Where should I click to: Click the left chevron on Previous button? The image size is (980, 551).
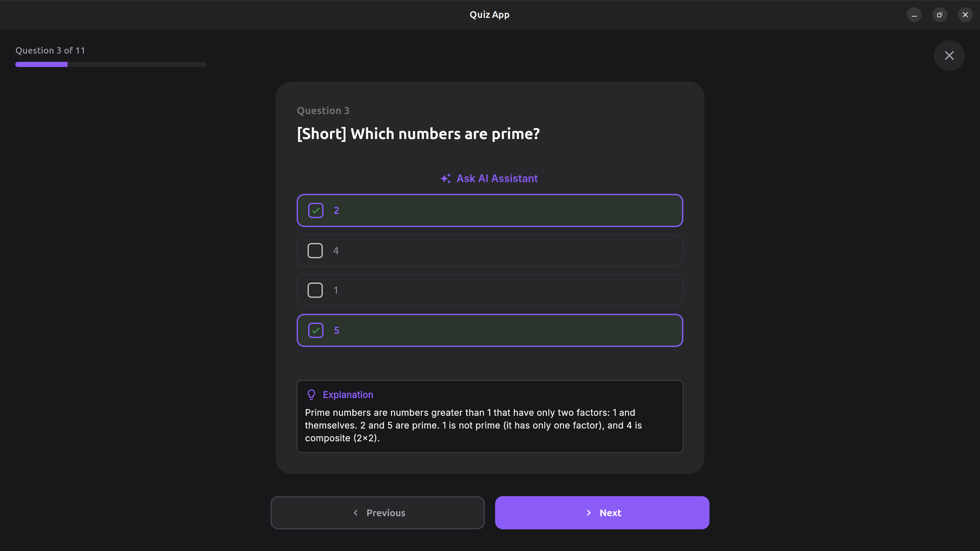pos(356,513)
